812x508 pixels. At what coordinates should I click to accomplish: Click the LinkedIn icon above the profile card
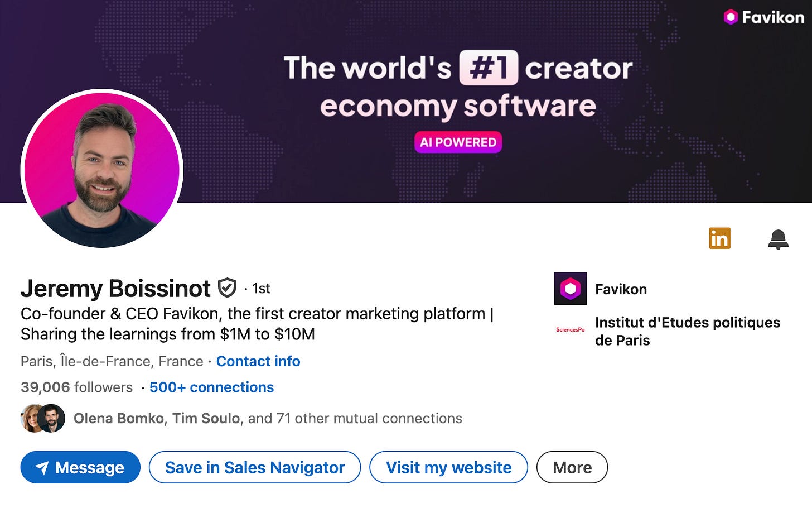[719, 238]
